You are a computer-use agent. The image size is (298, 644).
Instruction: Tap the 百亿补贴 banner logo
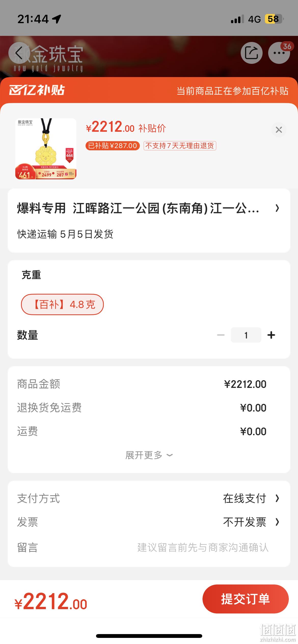click(x=37, y=90)
